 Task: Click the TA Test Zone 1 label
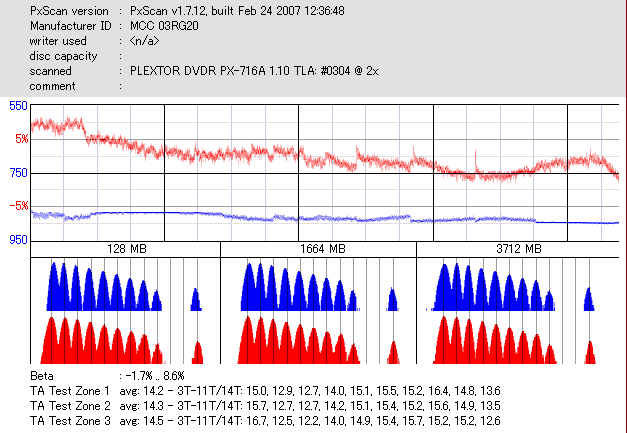pyautogui.click(x=70, y=391)
